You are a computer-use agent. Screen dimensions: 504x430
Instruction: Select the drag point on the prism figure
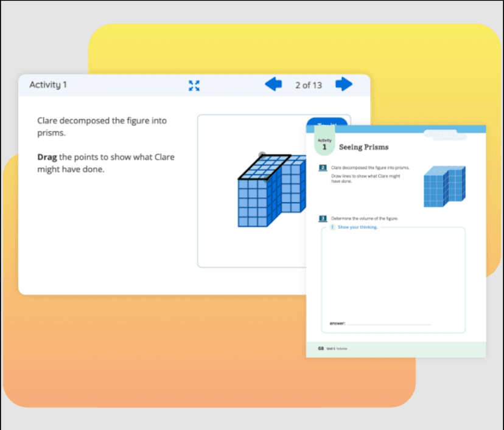[261, 153]
